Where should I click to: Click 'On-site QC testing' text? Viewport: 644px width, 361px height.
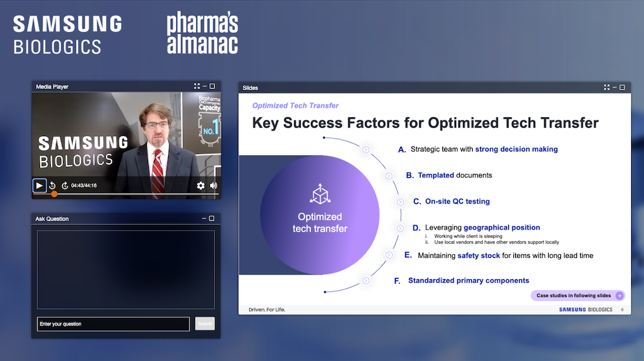457,201
